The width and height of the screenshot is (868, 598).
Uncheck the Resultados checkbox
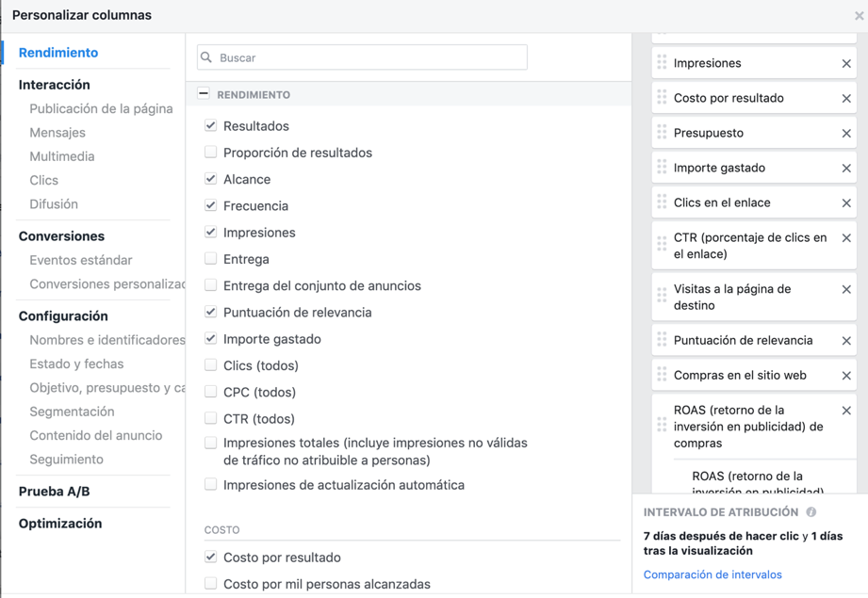pos(211,125)
